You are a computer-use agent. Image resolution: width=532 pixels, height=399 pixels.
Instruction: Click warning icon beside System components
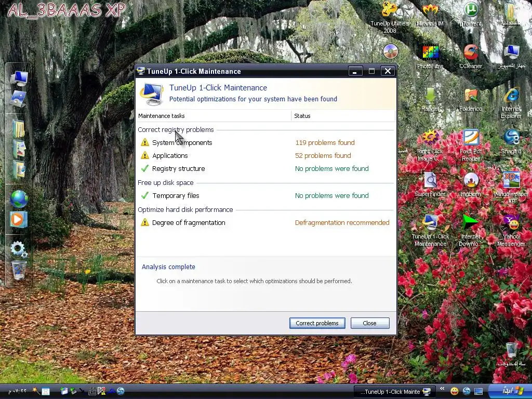pyautogui.click(x=145, y=142)
